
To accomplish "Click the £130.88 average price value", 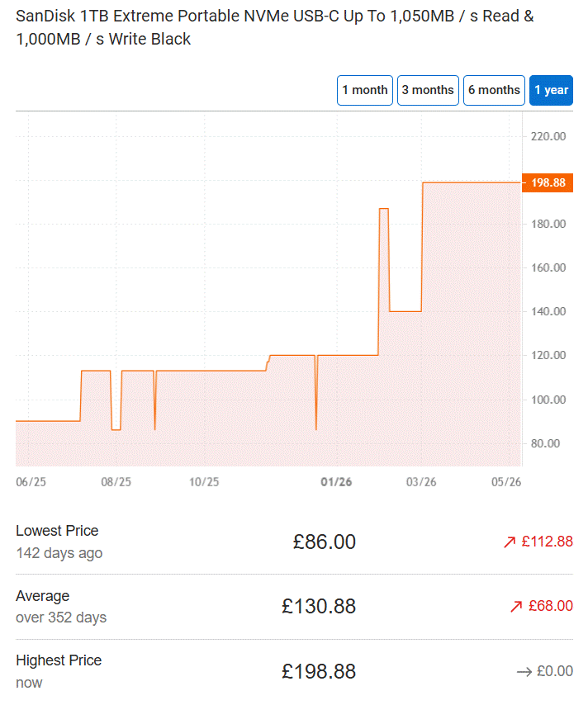I will (319, 606).
